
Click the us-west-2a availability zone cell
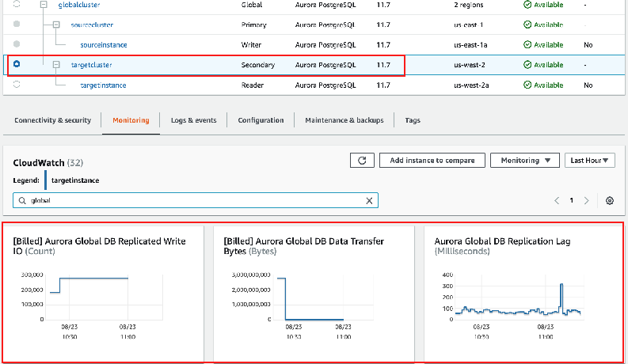471,85
